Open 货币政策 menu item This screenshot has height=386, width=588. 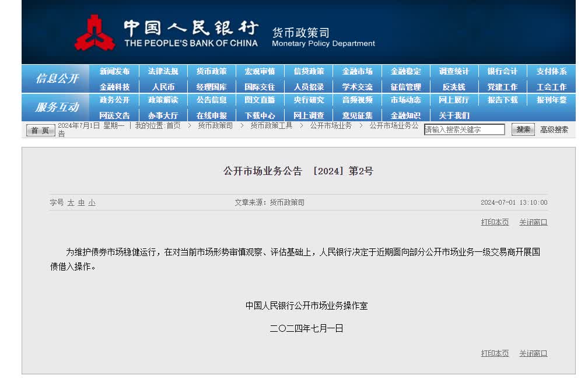212,71
